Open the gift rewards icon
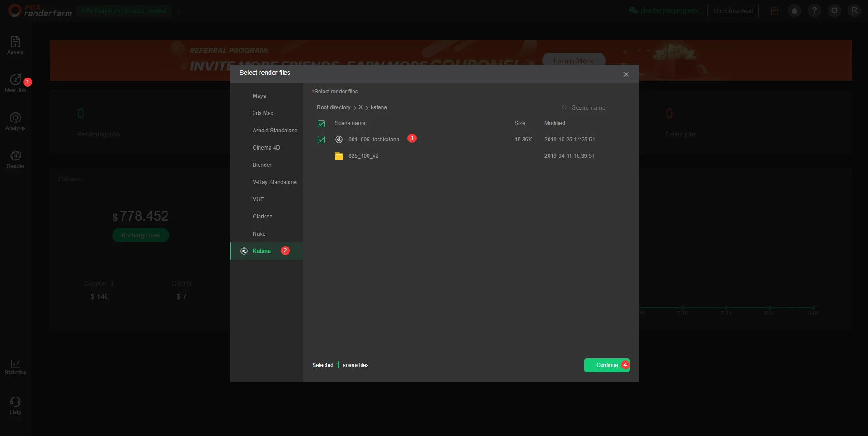 click(x=775, y=10)
